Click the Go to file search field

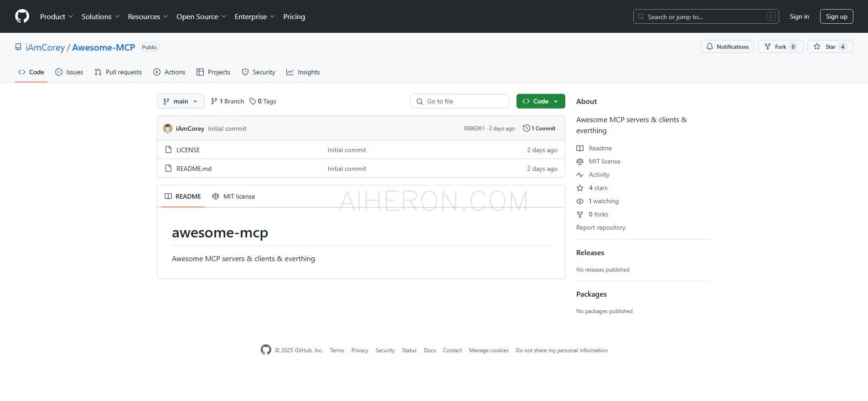pyautogui.click(x=460, y=101)
